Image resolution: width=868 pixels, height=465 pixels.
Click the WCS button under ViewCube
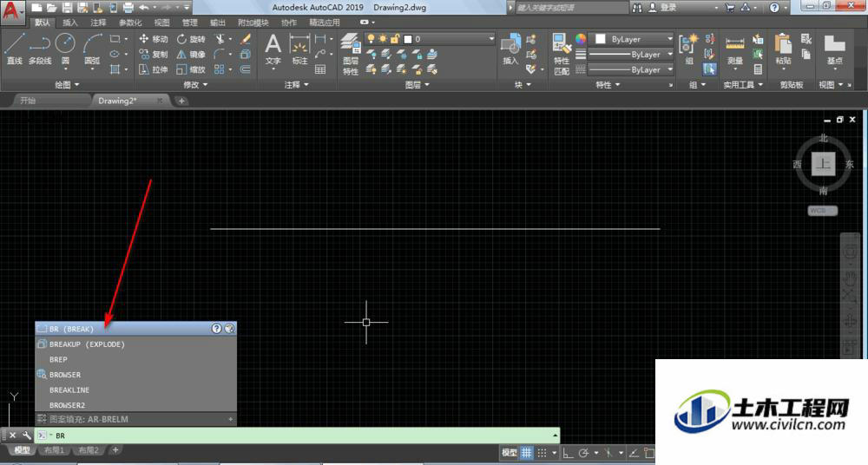tap(822, 210)
